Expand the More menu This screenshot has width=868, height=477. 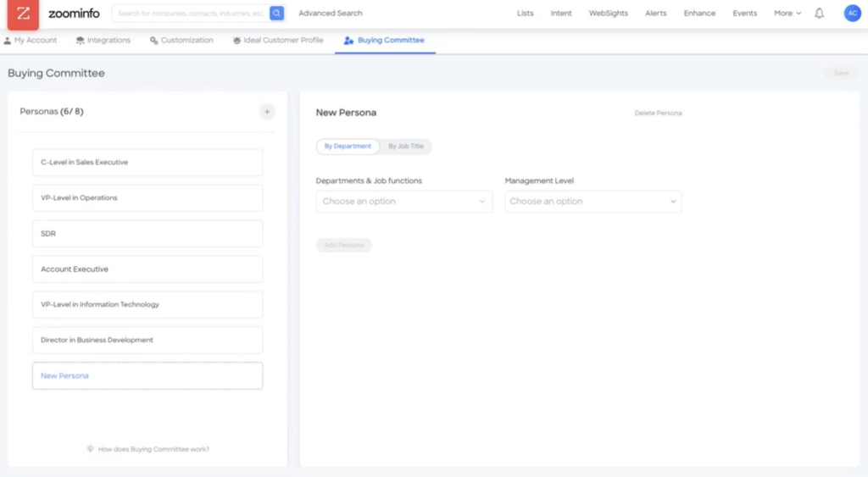[x=787, y=14]
